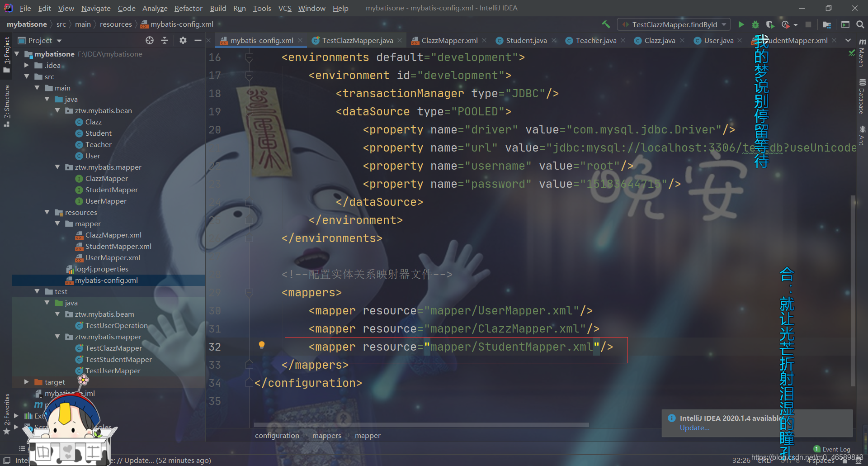Image resolution: width=868 pixels, height=466 pixels.
Task: Click 'mappers' in XML breadcrumb
Action: [x=326, y=435]
